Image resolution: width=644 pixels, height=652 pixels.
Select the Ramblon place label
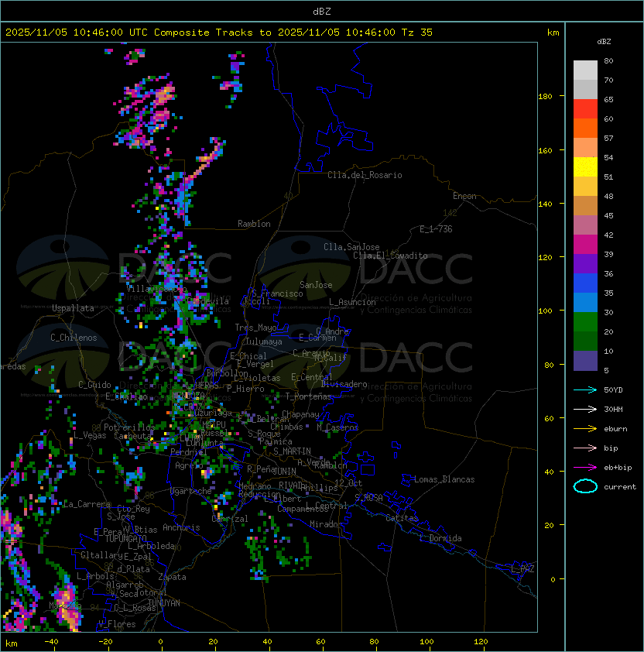[254, 224]
